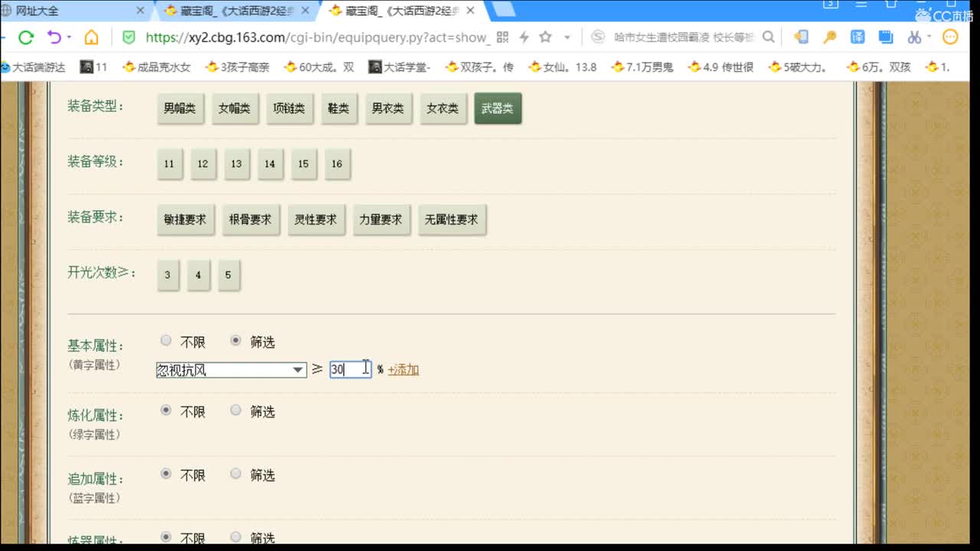Select 无属性要求 equipment requirement
980x551 pixels.
tap(452, 219)
